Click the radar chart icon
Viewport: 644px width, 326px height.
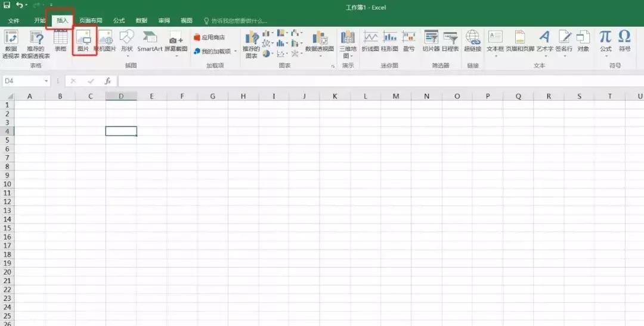tap(296, 54)
